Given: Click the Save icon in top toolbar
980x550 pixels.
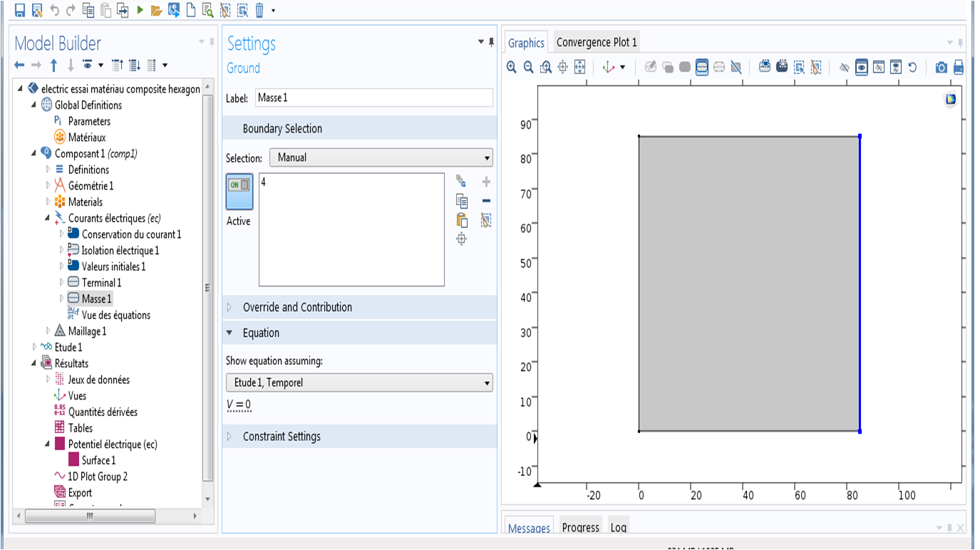Looking at the screenshot, I should click(x=20, y=10).
